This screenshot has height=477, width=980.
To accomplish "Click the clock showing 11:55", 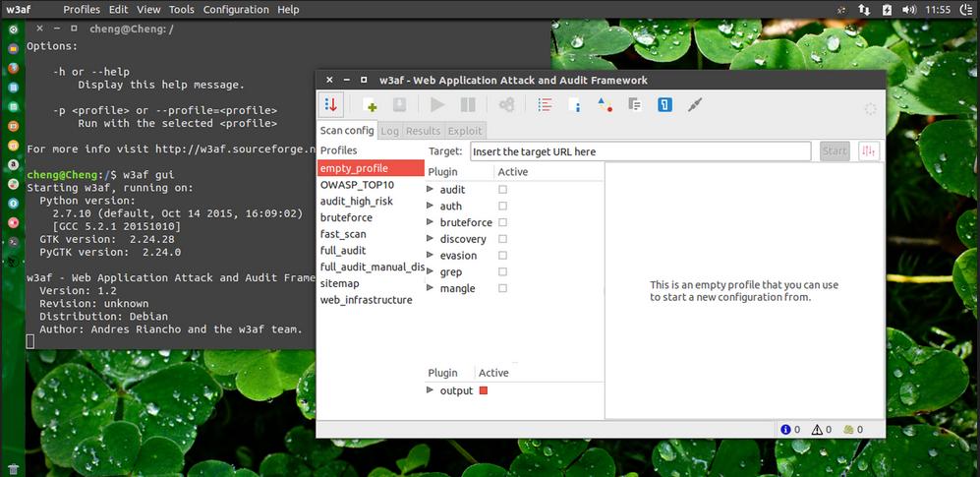I will (938, 10).
